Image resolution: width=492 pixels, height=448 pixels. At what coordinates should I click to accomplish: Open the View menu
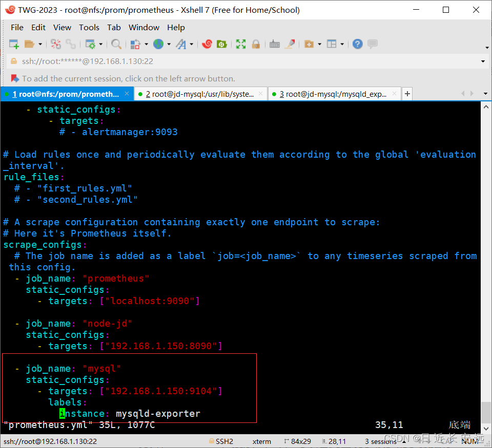pos(62,28)
